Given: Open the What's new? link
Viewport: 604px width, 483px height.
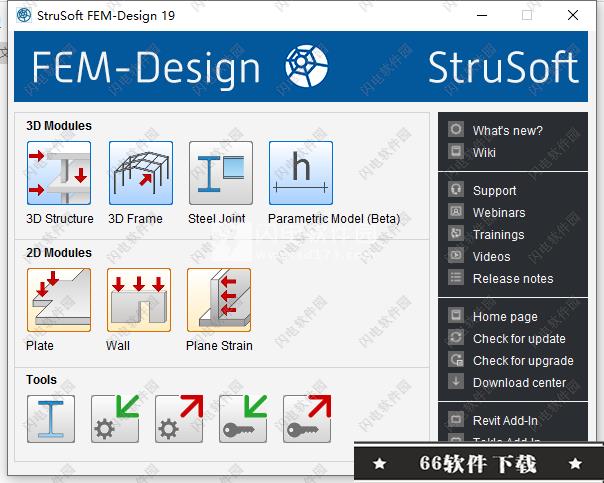Looking at the screenshot, I should [507, 131].
